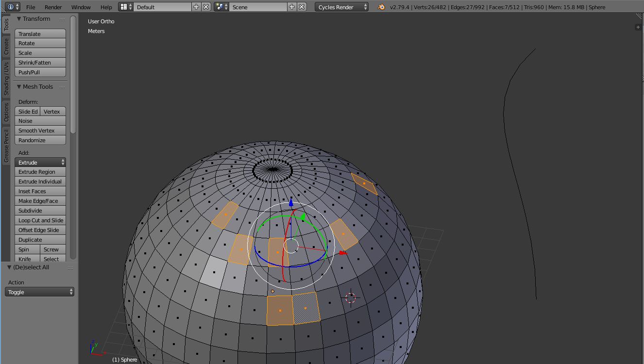Viewport: 644px width, 364px height.
Task: Open the Render menu
Action: pyautogui.click(x=53, y=7)
